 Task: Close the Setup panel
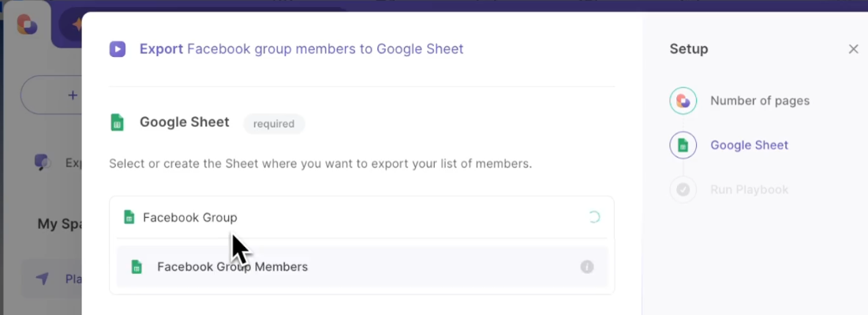tap(854, 49)
